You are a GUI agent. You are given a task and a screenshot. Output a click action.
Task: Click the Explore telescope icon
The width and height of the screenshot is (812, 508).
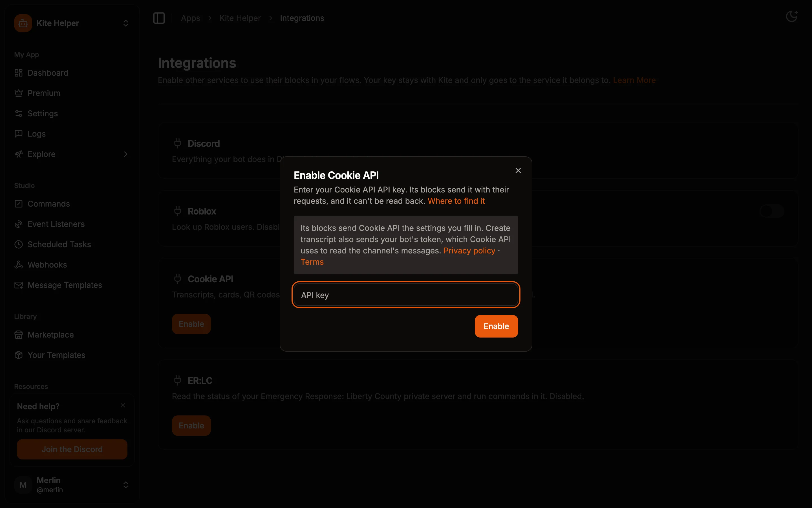click(x=18, y=154)
